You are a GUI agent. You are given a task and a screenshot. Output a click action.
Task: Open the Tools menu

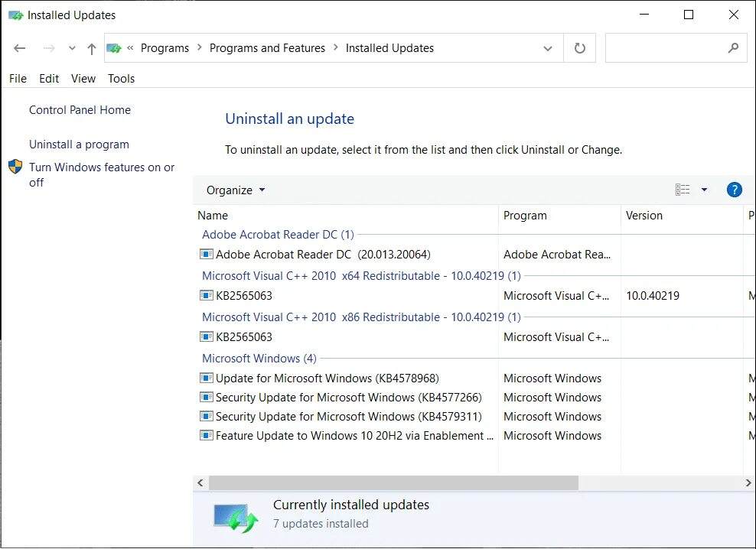click(x=121, y=79)
